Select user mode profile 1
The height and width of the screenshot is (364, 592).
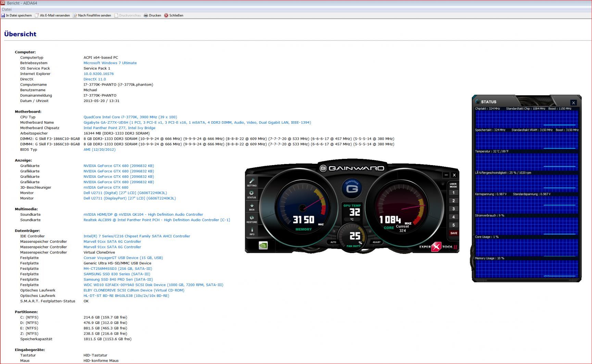point(453,193)
